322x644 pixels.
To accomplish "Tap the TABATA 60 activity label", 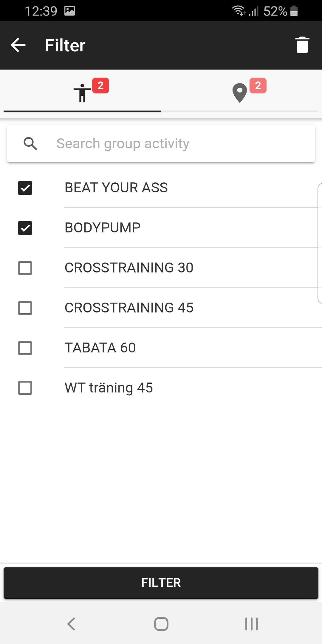I will pyautogui.click(x=100, y=348).
